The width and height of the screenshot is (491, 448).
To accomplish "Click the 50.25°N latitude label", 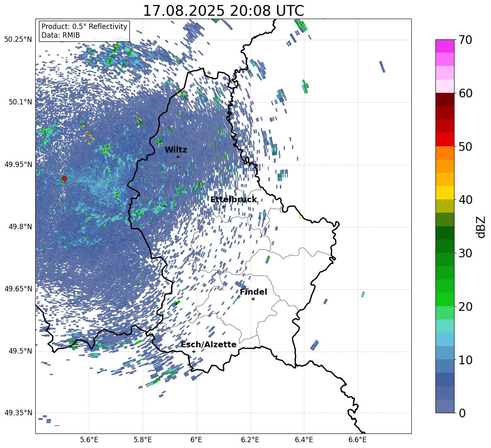I will [x=18, y=39].
